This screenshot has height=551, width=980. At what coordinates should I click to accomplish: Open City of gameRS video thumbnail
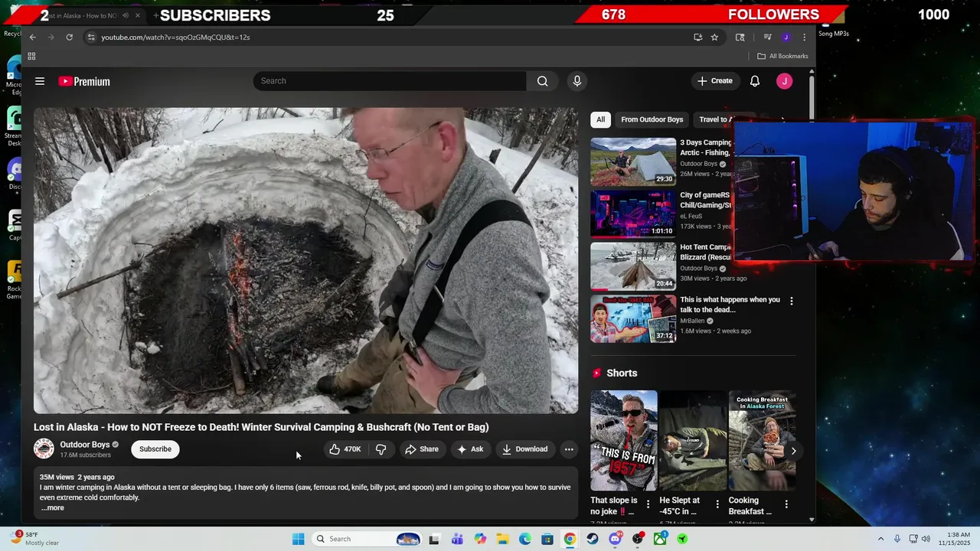(633, 214)
